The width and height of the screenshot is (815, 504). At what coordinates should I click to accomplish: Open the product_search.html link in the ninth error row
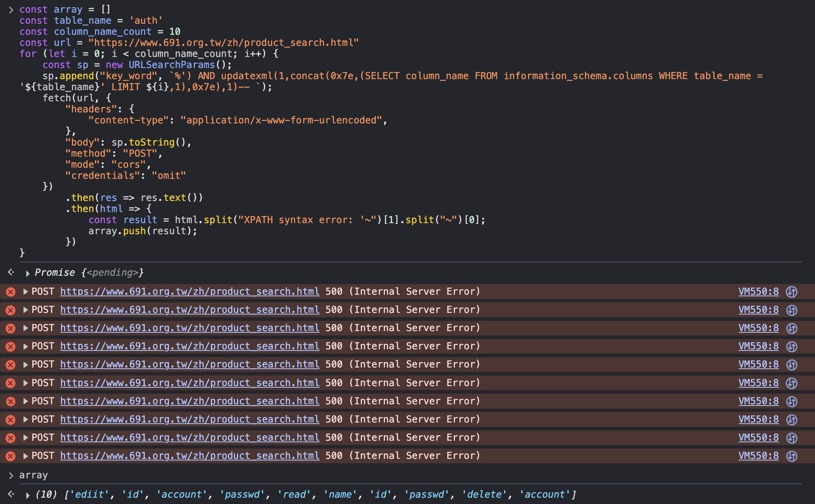[190, 438]
